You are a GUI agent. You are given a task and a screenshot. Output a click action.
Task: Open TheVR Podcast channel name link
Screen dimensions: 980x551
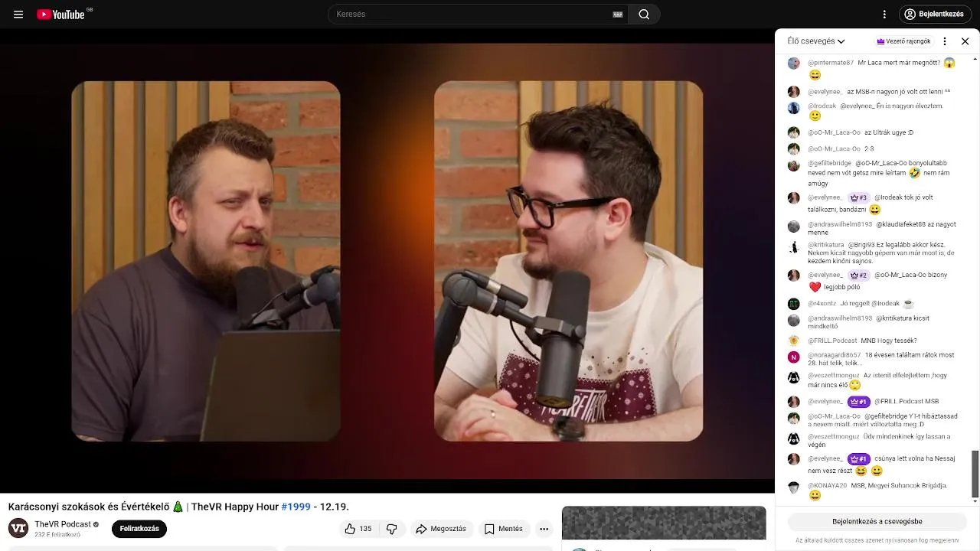[x=63, y=524]
